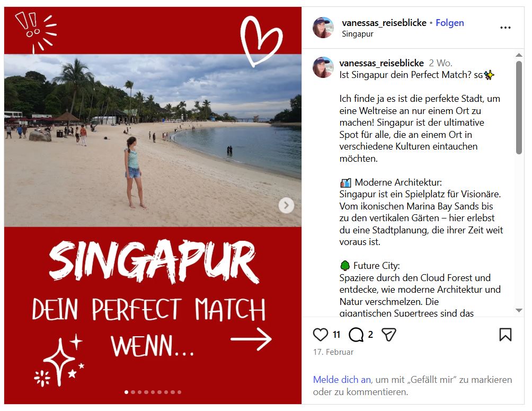Click the caption scrollbar thumb

click(519, 108)
